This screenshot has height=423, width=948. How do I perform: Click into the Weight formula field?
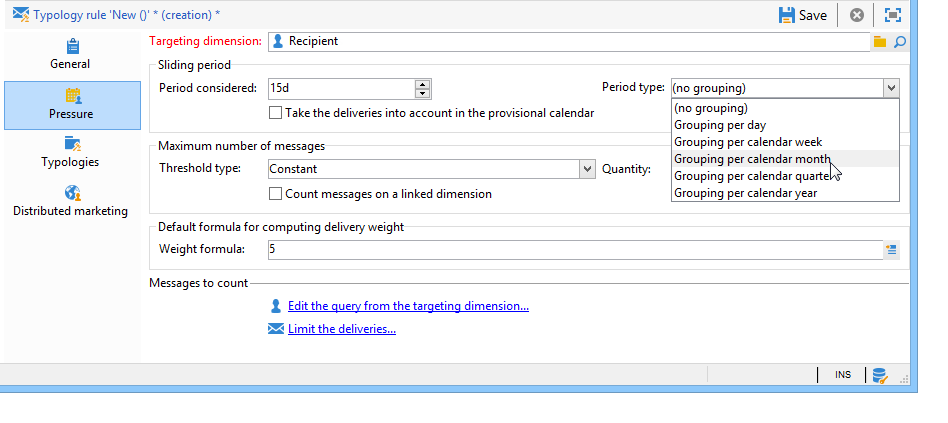click(570, 250)
